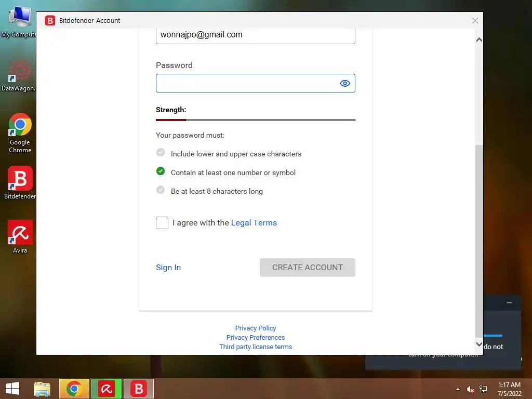Click the network tray icon
The image size is (532, 399).
coord(483,389)
